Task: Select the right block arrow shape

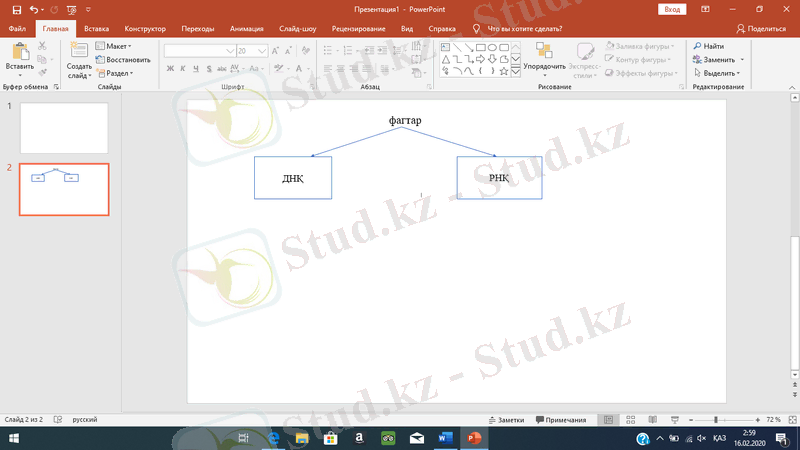Action: [x=480, y=60]
